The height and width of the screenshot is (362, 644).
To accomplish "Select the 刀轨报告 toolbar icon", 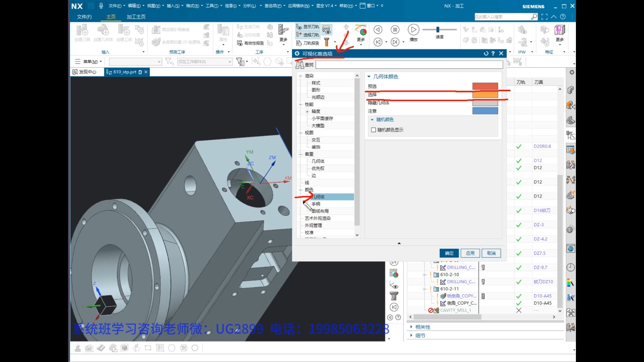I will click(x=308, y=43).
